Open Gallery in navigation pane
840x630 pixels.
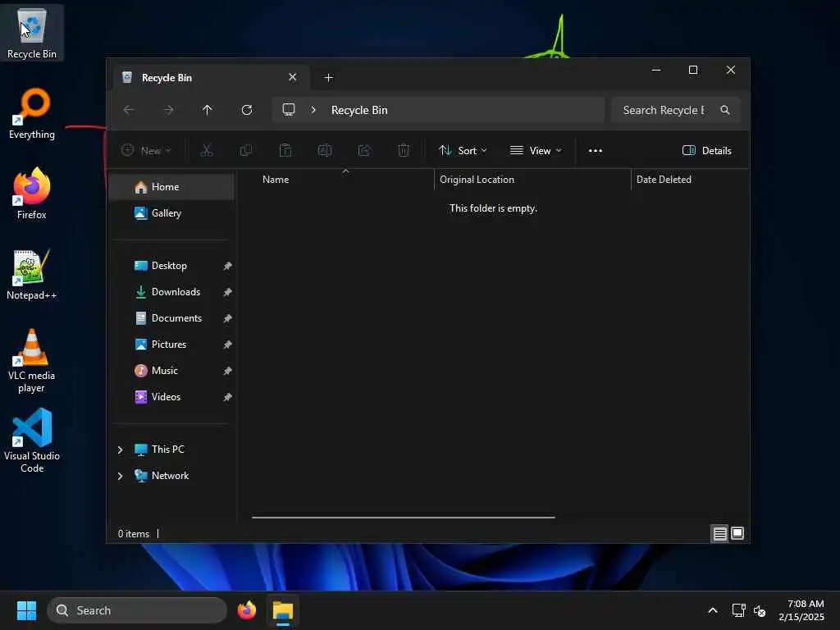click(x=171, y=213)
